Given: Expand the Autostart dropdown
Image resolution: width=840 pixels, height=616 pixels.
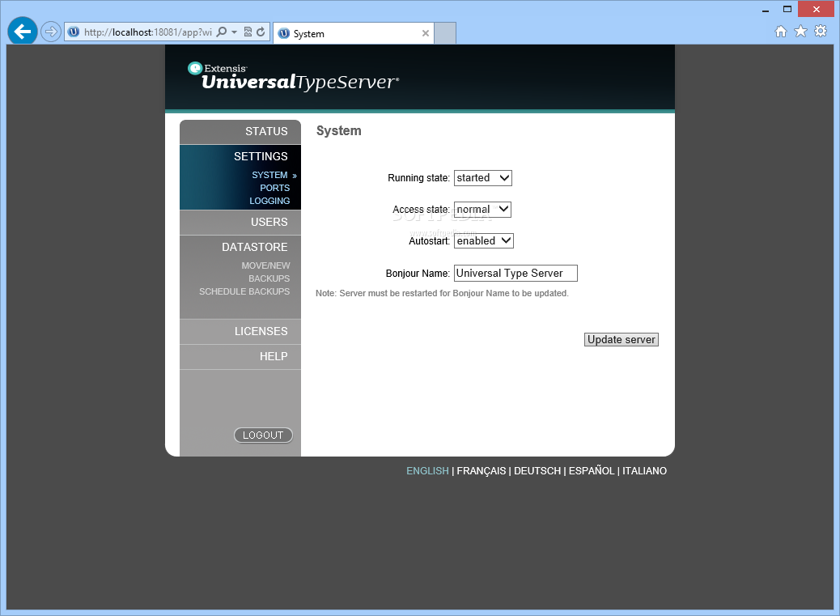Looking at the screenshot, I should coord(484,241).
